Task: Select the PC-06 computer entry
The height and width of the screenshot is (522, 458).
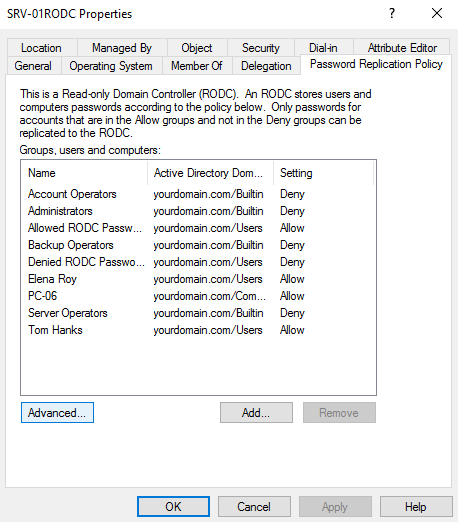Action: pyautogui.click(x=198, y=296)
